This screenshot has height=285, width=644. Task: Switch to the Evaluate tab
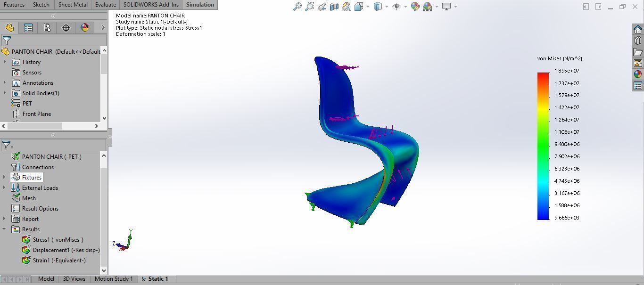[x=105, y=5]
